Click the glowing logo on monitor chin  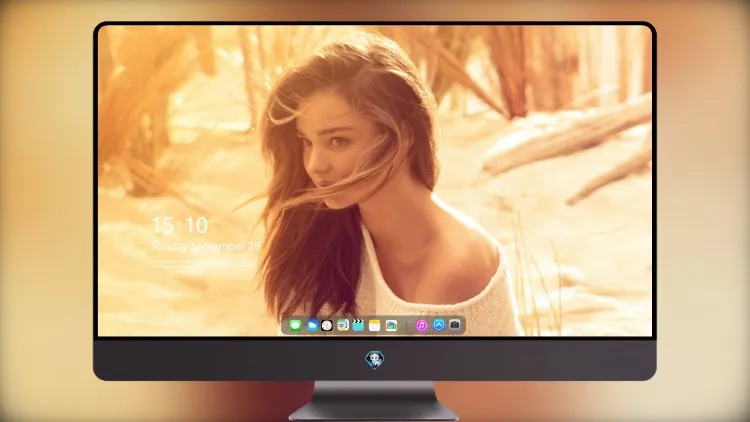[x=375, y=360]
